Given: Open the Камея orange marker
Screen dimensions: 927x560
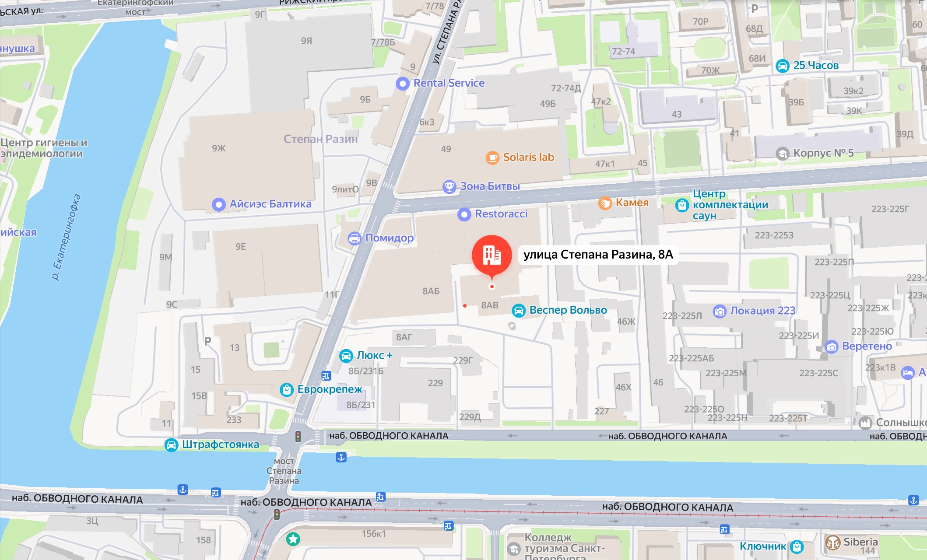Looking at the screenshot, I should click(x=605, y=203).
